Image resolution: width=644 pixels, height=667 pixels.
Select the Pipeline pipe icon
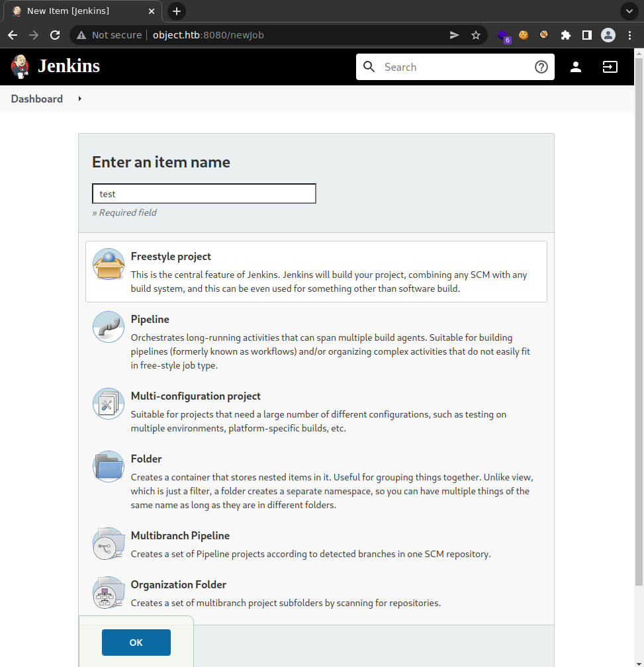coord(109,327)
